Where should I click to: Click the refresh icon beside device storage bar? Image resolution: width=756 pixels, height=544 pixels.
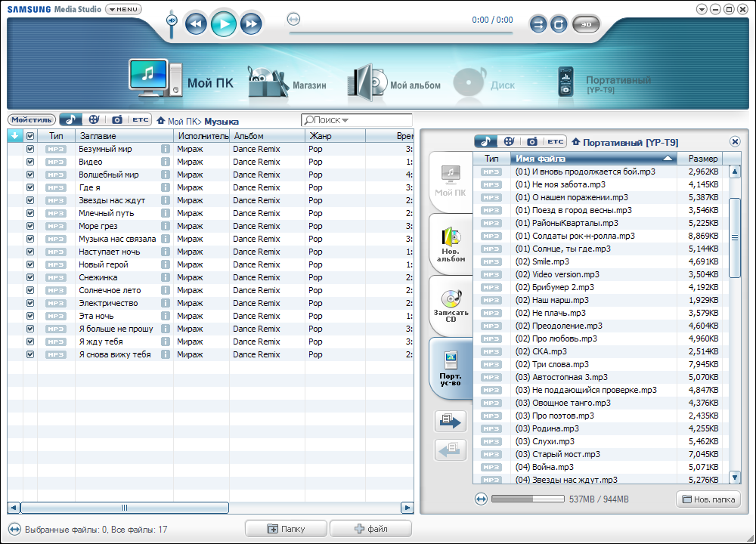coord(481,499)
